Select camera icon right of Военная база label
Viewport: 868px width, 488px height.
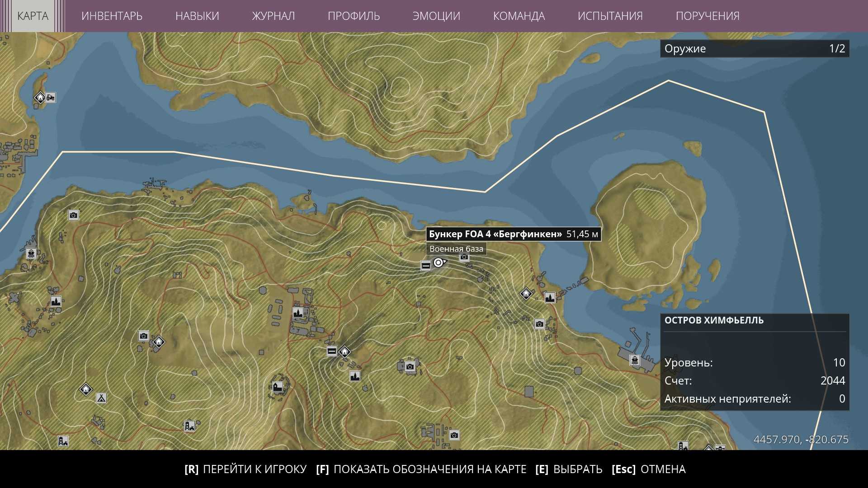click(x=464, y=257)
